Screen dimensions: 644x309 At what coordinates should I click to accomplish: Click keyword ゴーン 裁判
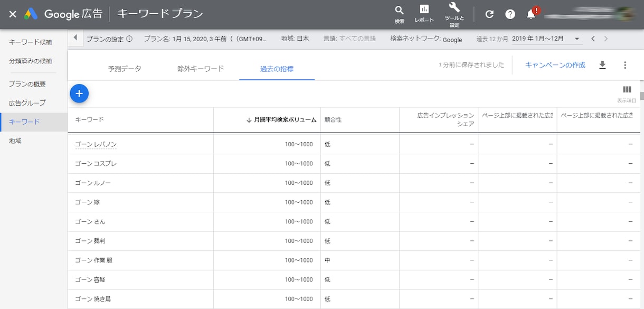point(90,241)
